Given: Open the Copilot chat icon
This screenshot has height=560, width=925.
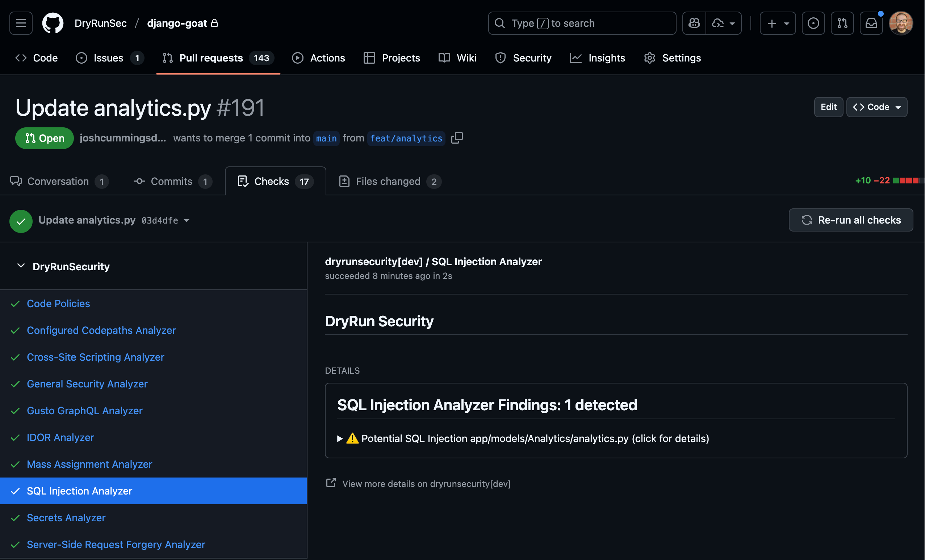Looking at the screenshot, I should (x=694, y=23).
